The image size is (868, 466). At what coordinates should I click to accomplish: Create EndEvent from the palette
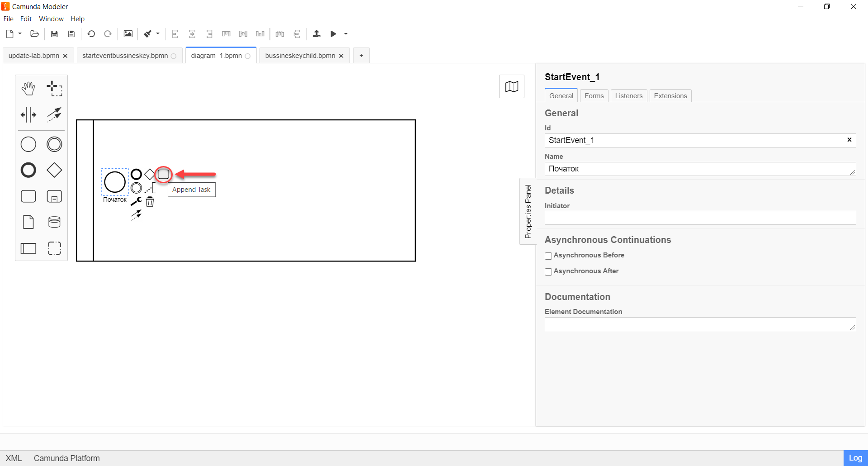(x=28, y=170)
